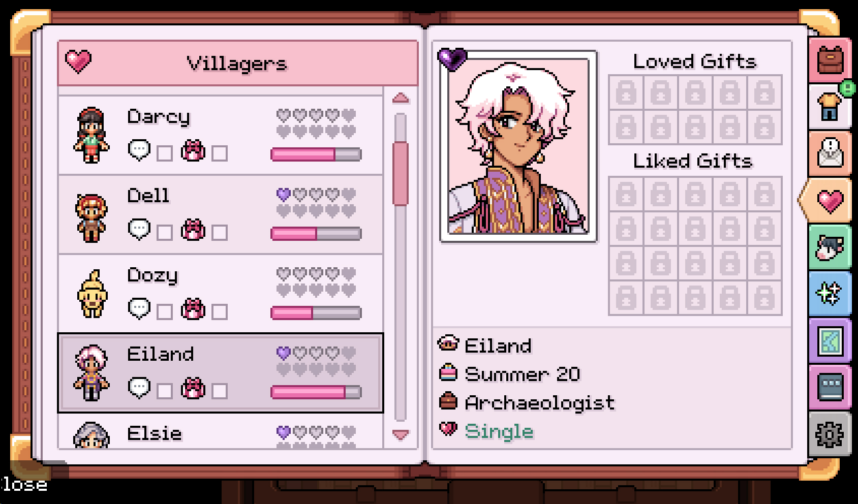Open the cow animals tab

coord(830,247)
